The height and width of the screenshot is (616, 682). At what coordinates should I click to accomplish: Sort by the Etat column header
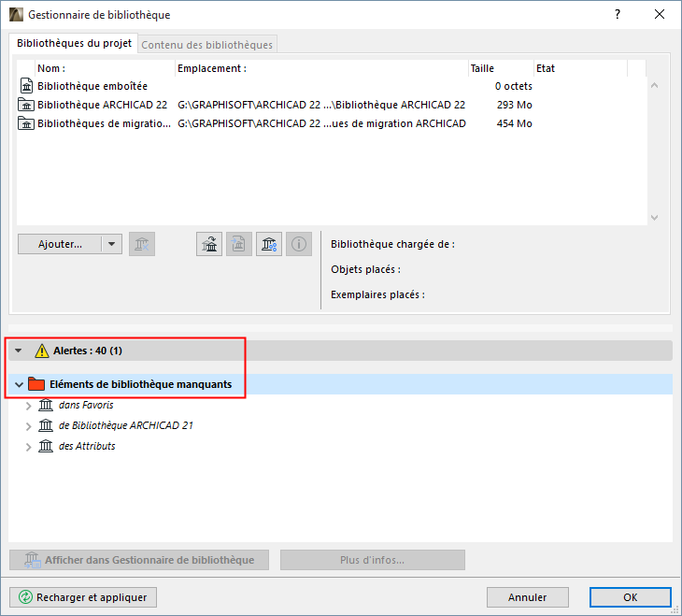click(x=581, y=68)
